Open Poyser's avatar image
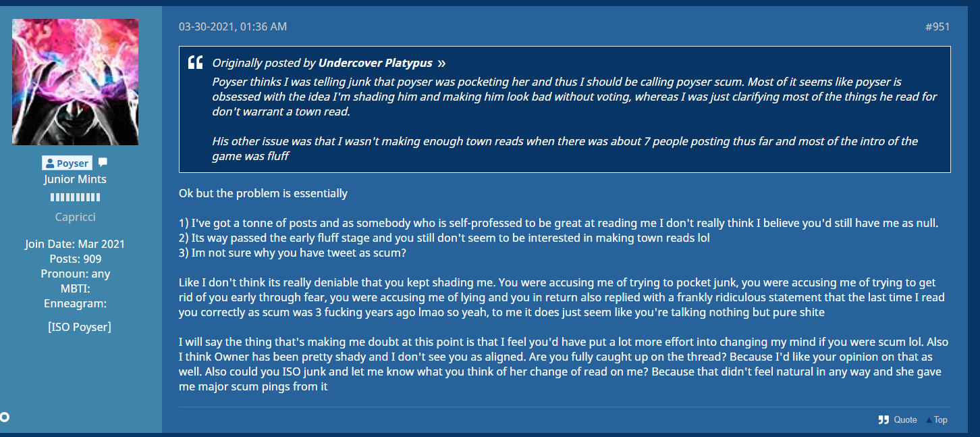 75,82
